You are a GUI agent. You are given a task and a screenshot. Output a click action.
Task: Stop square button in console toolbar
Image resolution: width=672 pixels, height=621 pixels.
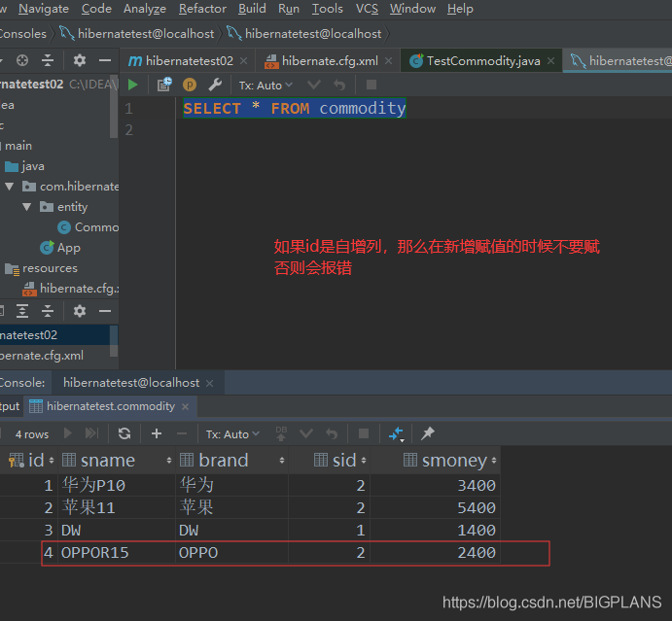coord(371,85)
